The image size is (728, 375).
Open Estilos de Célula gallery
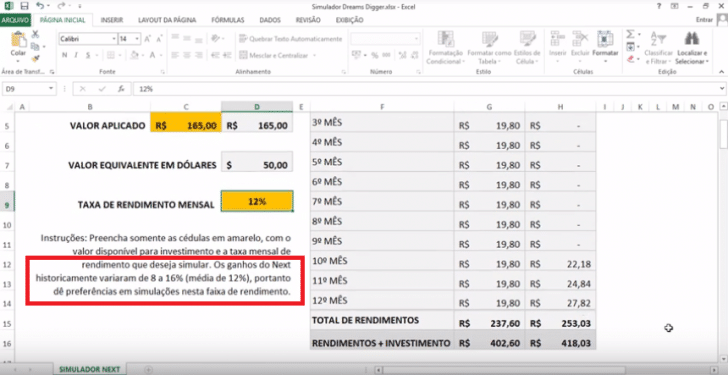point(527,48)
